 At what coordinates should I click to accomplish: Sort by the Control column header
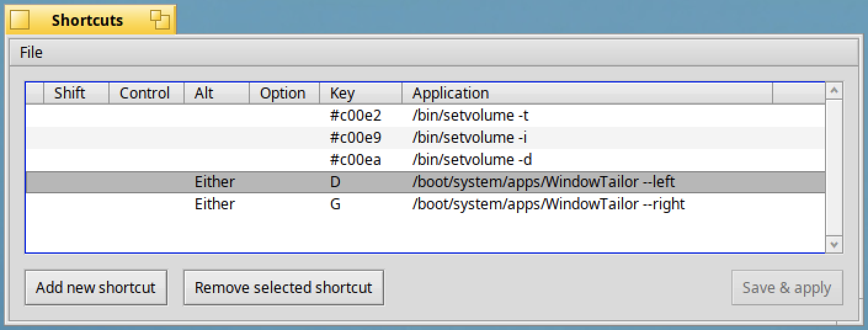tap(147, 94)
